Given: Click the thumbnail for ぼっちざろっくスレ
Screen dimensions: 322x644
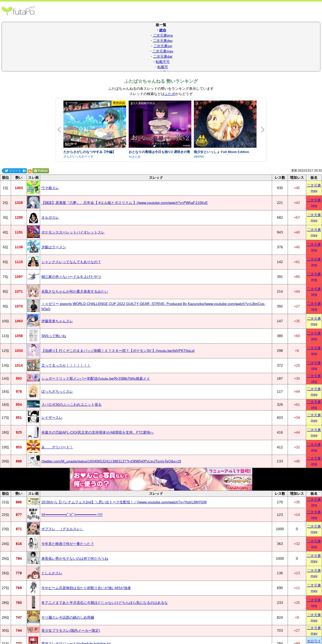Looking at the screenshot, I should pos(33,391).
